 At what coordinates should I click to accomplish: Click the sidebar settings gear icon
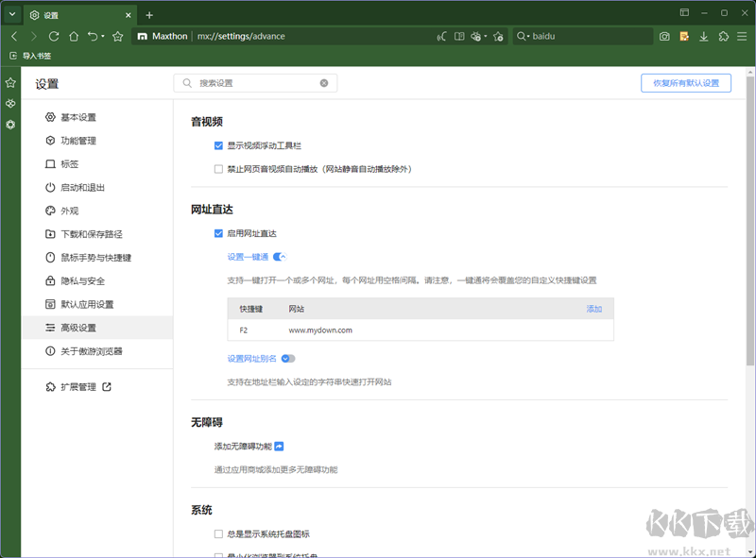(10, 125)
